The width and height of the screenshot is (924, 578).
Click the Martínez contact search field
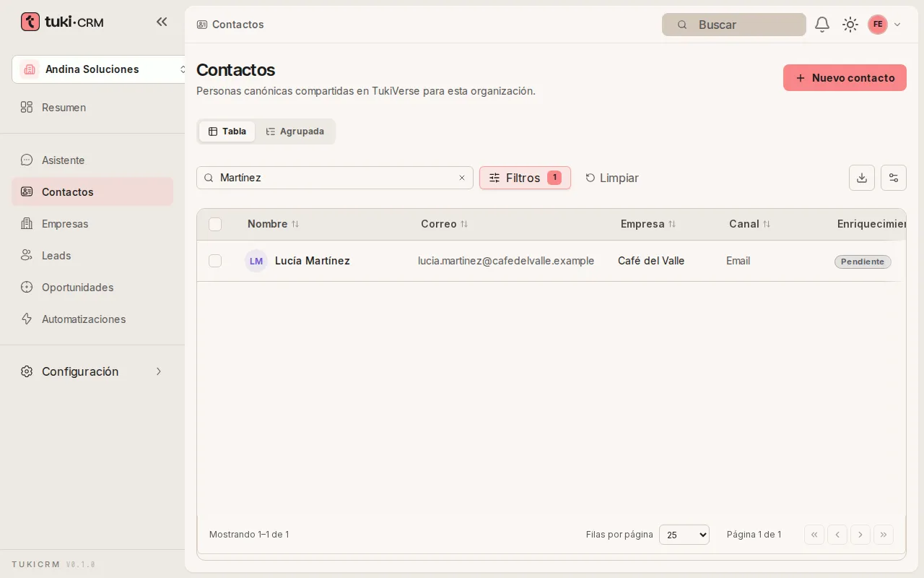coord(335,178)
